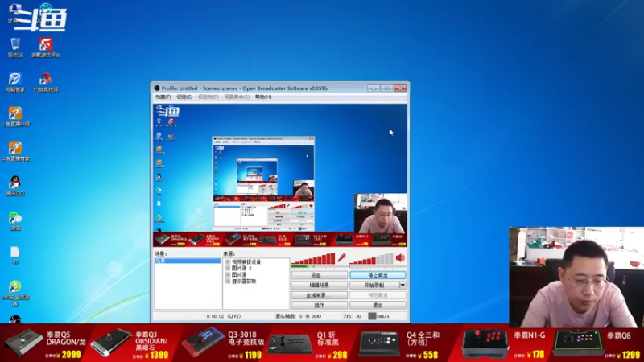
Task: Open the 场景集合(S) menu in OBS
Action: point(237,97)
